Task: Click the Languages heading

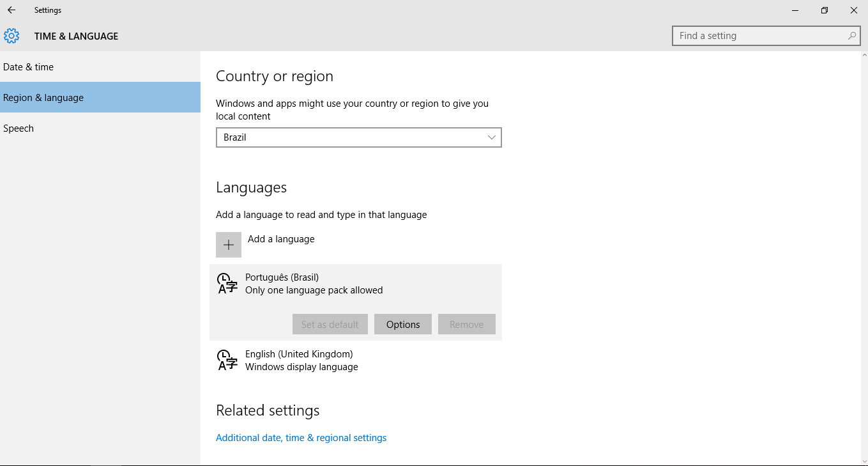Action: [x=251, y=188]
